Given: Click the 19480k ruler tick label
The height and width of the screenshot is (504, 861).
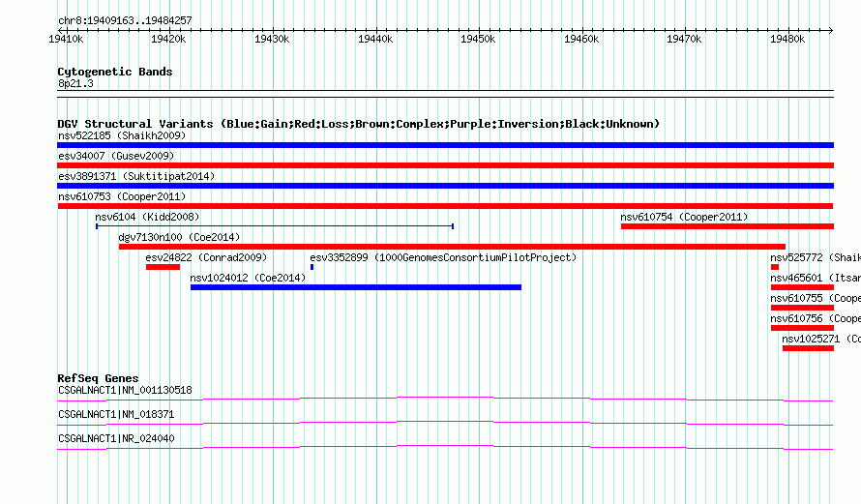Looking at the screenshot, I should [787, 39].
